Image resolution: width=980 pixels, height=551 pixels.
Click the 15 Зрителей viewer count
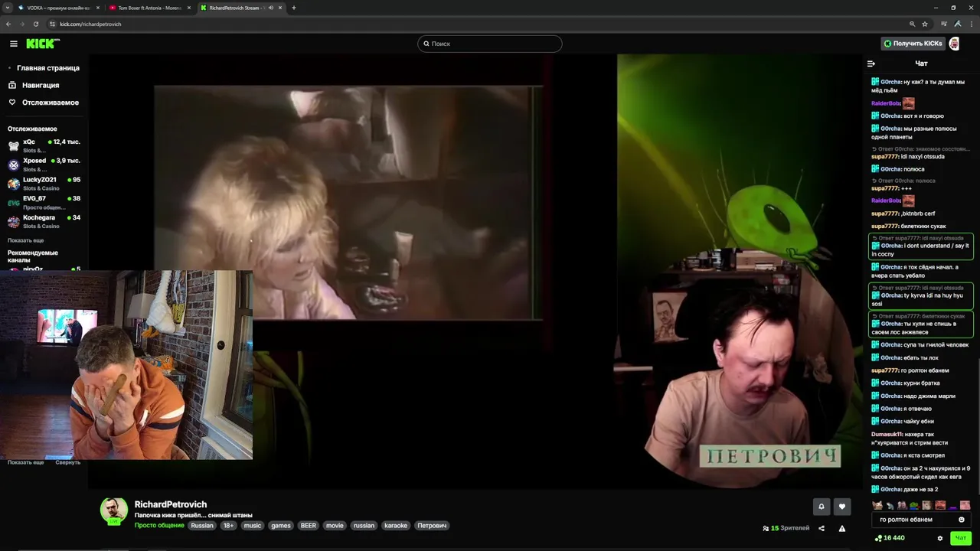[786, 528]
